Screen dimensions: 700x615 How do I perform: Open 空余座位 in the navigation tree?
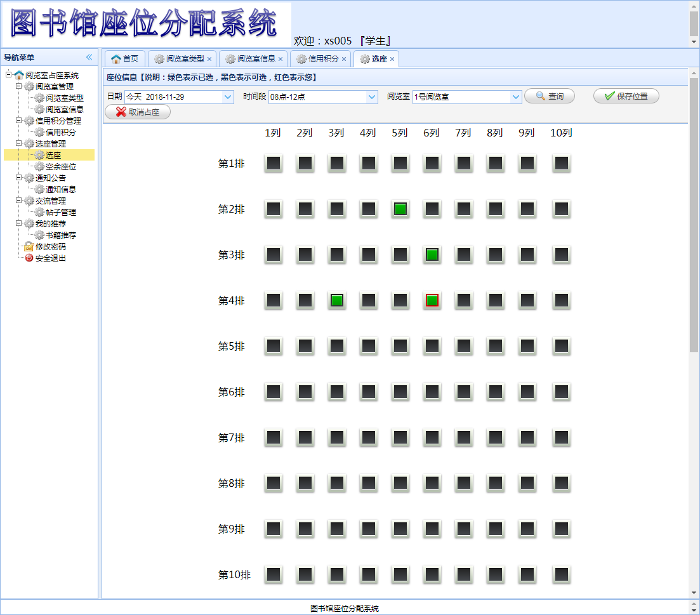pos(61,166)
